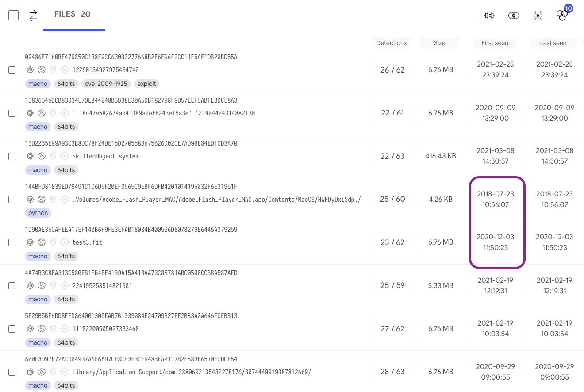Click the swap arrows icon beside FILES tab
The height and width of the screenshot is (392, 584).
[x=33, y=15]
